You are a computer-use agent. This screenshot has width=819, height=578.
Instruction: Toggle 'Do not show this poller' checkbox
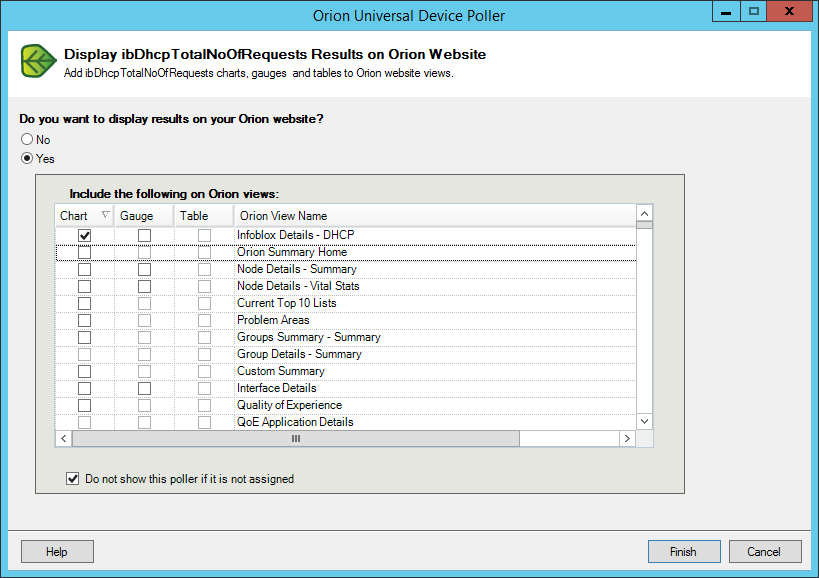coord(73,479)
